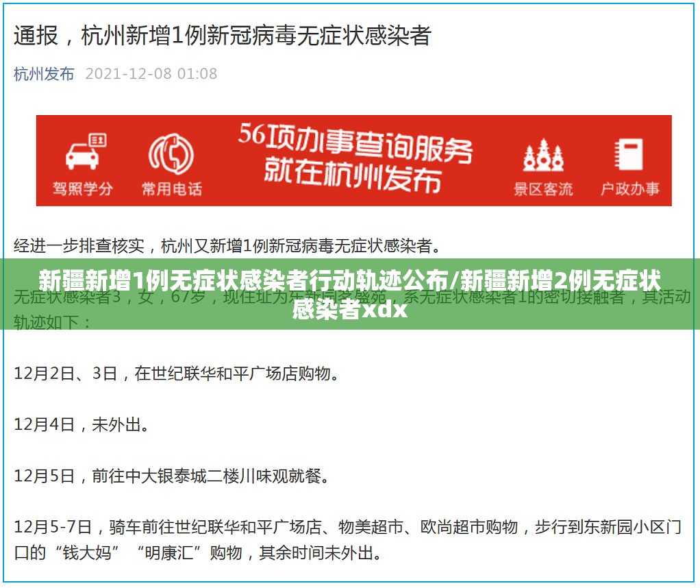Image resolution: width=700 pixels, height=588 pixels.
Task: Click the green overlay title 新疆新增1例无症状感染者
Action: pos(350,295)
